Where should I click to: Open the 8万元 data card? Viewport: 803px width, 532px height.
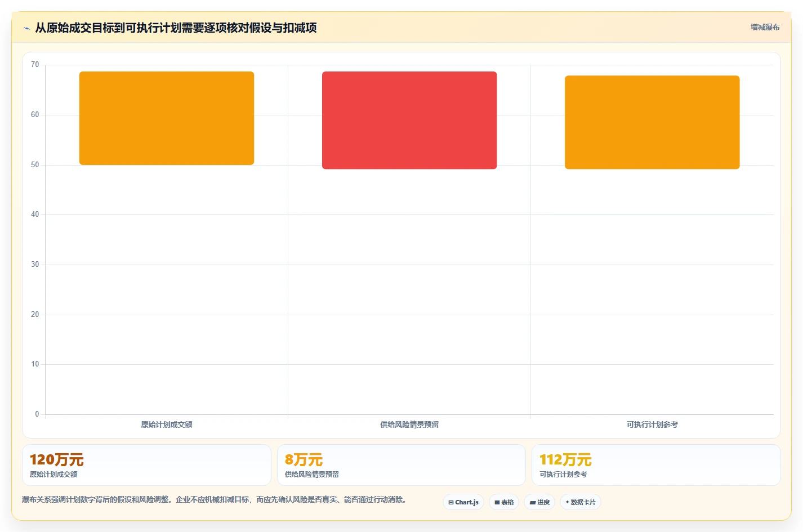tap(401, 465)
